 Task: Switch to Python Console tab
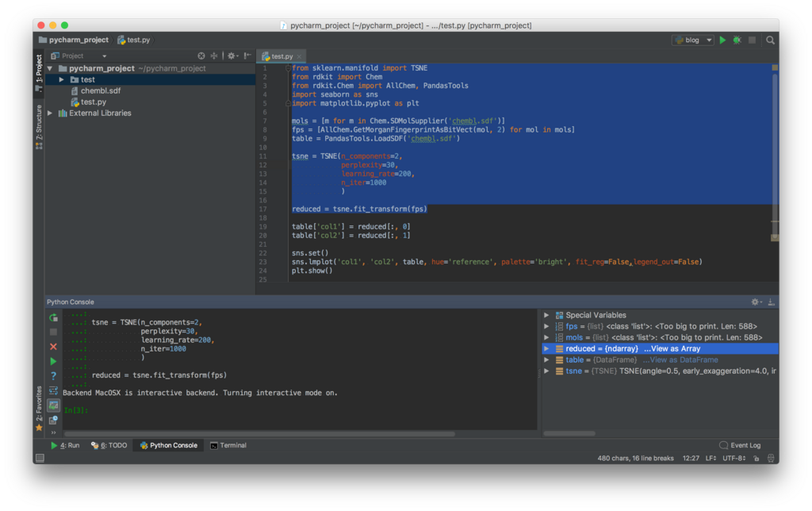pos(168,445)
